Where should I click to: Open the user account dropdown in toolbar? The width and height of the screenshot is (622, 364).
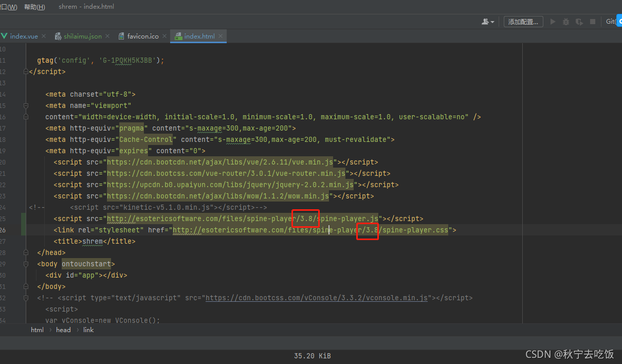(x=488, y=22)
